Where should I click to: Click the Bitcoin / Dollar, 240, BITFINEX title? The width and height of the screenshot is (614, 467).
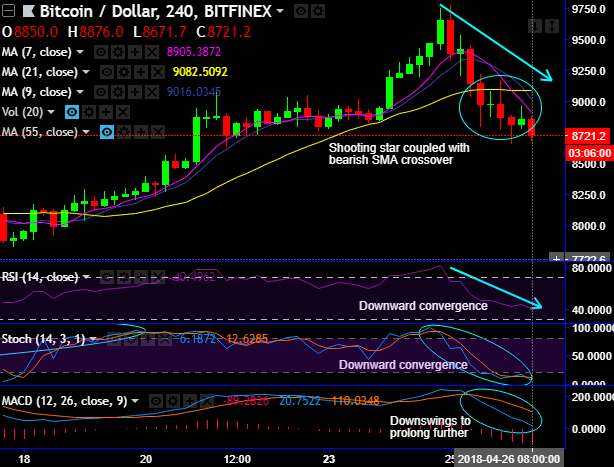click(155, 11)
